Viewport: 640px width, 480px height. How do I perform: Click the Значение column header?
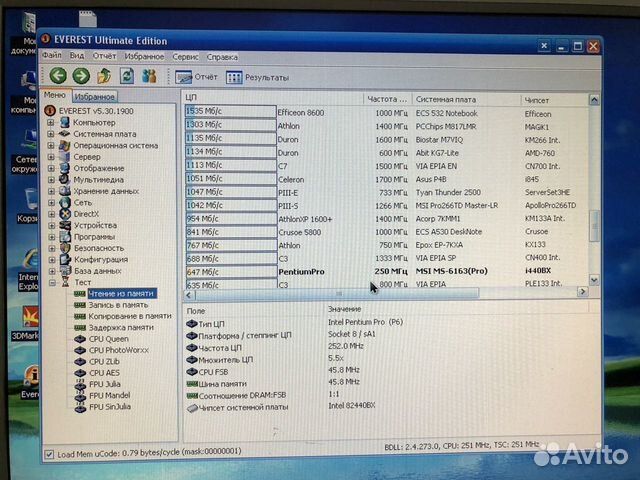[x=458, y=309]
